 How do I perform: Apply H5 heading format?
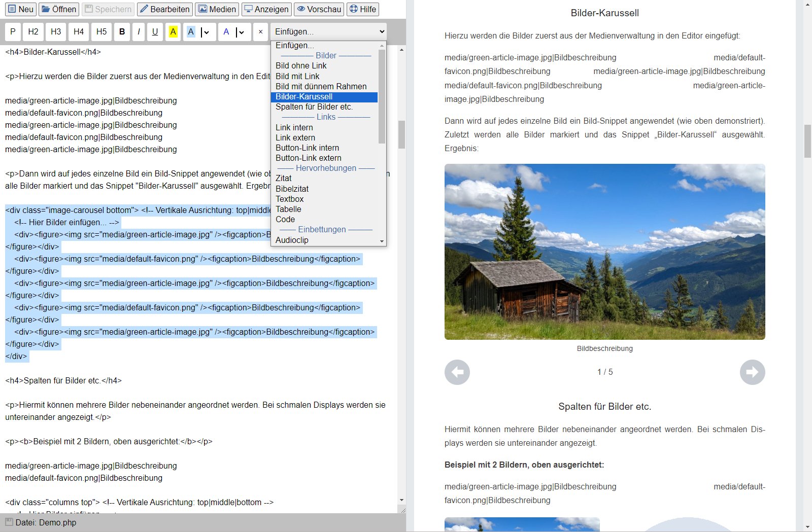[x=101, y=31]
